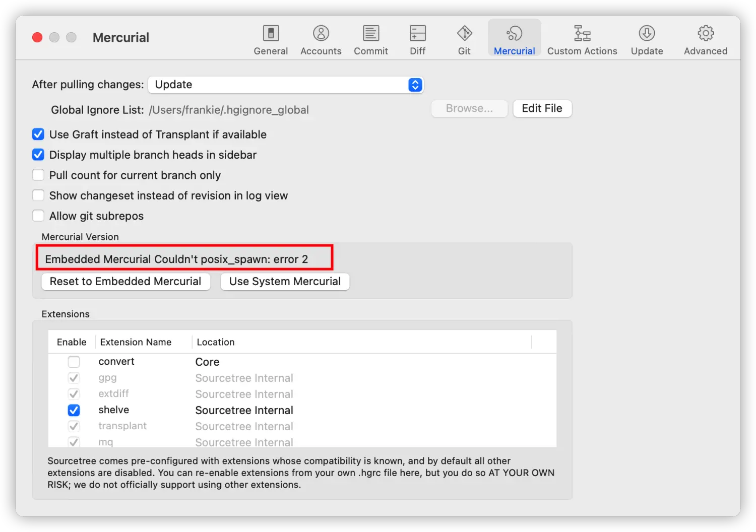Toggle the transplant extension checkbox
Image resolution: width=756 pixels, height=532 pixels.
(74, 426)
